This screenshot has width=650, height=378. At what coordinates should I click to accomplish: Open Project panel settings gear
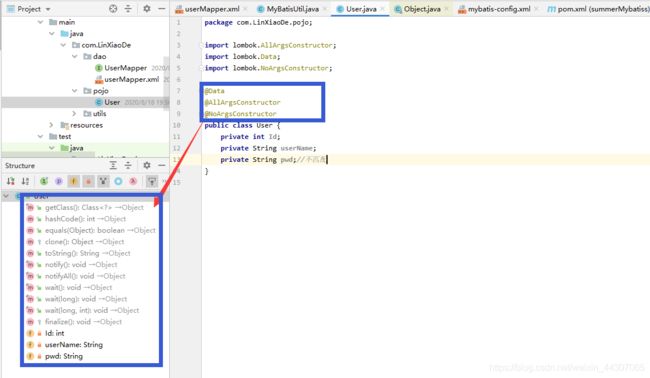point(147,9)
